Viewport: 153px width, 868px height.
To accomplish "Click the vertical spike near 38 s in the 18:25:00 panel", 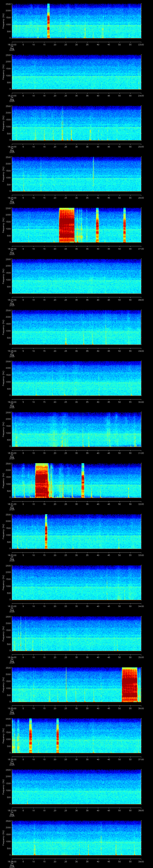I will click(94, 174).
